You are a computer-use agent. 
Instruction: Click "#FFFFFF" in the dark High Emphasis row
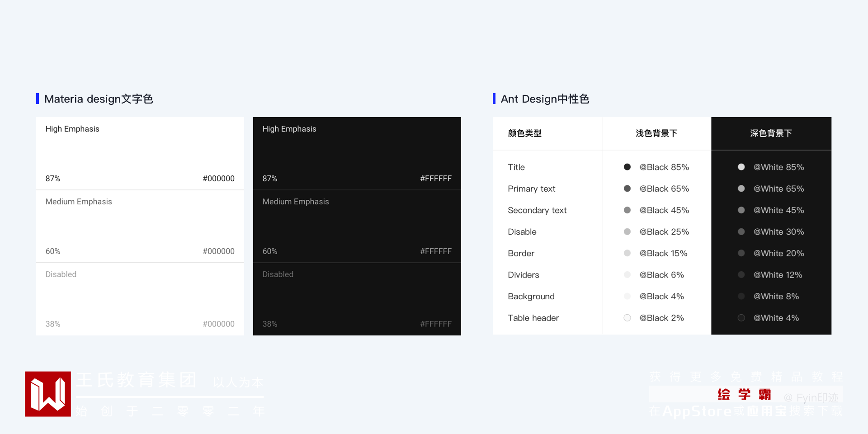pos(436,179)
